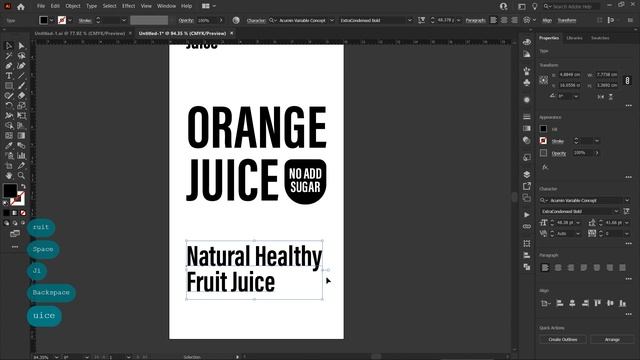Image resolution: width=640 pixels, height=360 pixels.
Task: Pick the Eraser tool
Action: (x=21, y=96)
